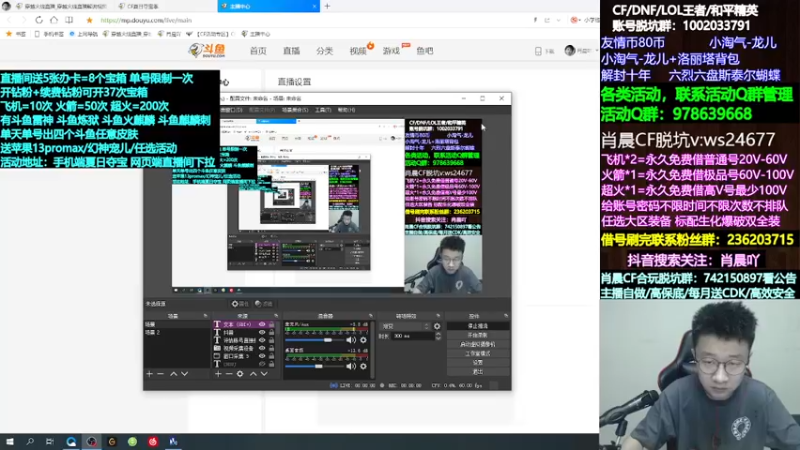This screenshot has width=800, height=450.
Task: Enable 工作室模式 studio mode
Action: 478,354
